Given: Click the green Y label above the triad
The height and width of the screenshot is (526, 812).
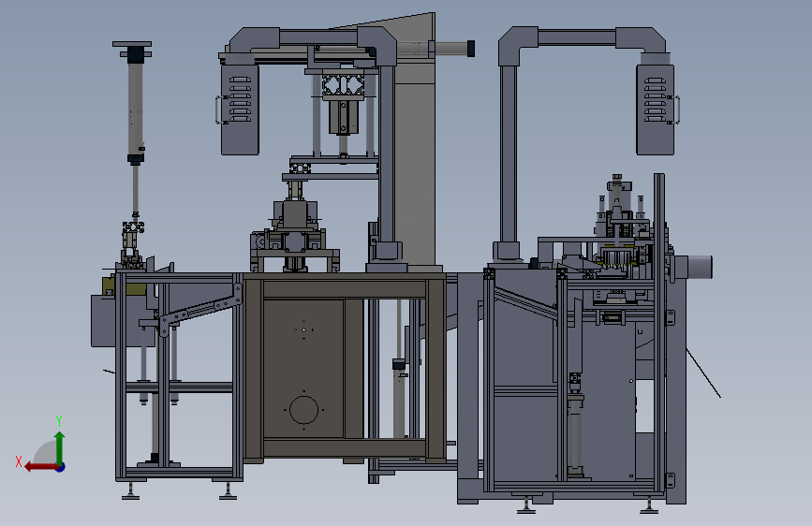Looking at the screenshot, I should (59, 421).
